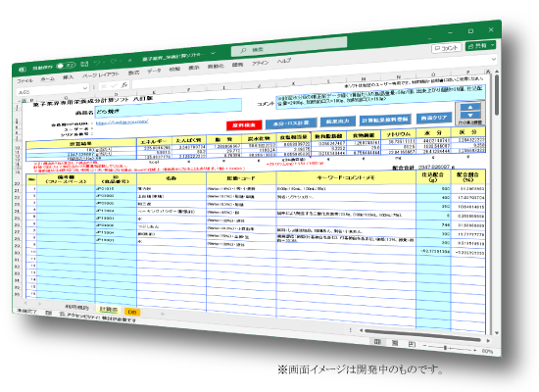The height and width of the screenshot is (392, 539).
Task: Collapse the ribbon with chevron
Action: point(494,59)
